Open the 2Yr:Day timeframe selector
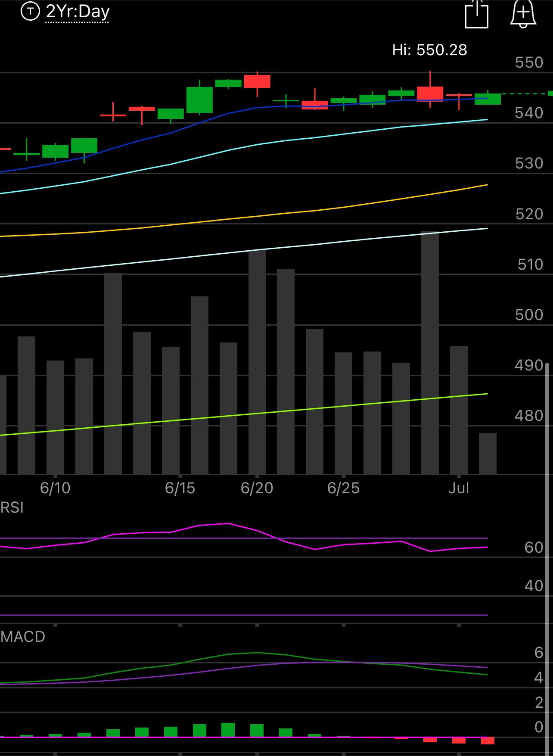 78,12
